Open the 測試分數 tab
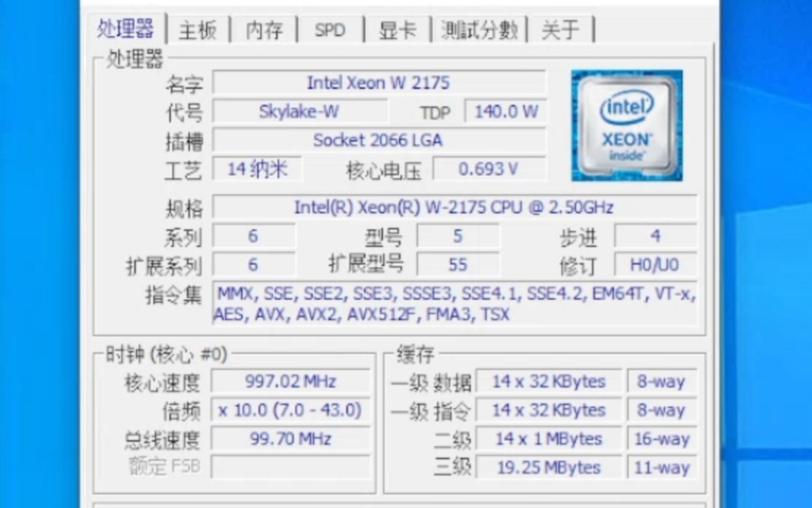This screenshot has width=812, height=508. (479, 30)
